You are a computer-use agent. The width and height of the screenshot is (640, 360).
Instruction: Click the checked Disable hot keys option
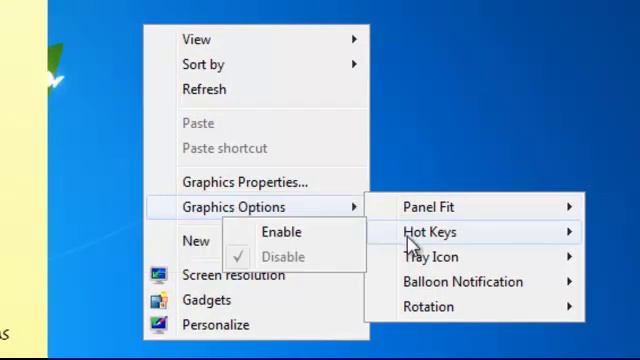tap(294, 257)
